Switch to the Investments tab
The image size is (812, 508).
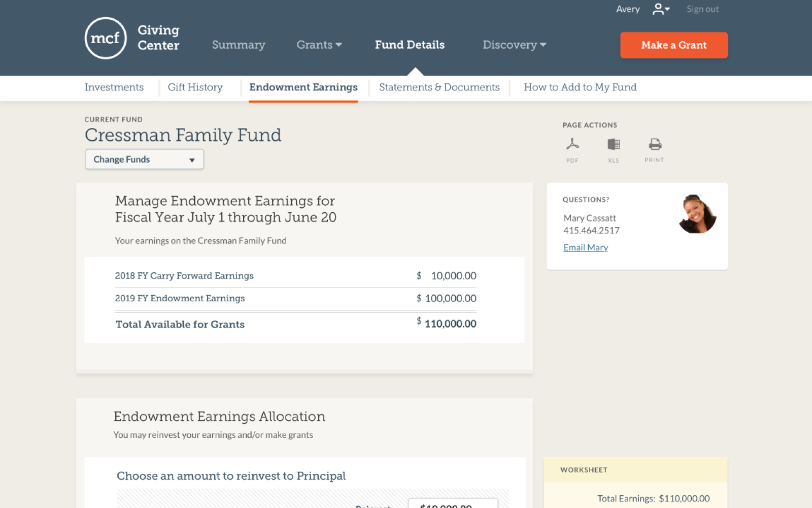(114, 87)
